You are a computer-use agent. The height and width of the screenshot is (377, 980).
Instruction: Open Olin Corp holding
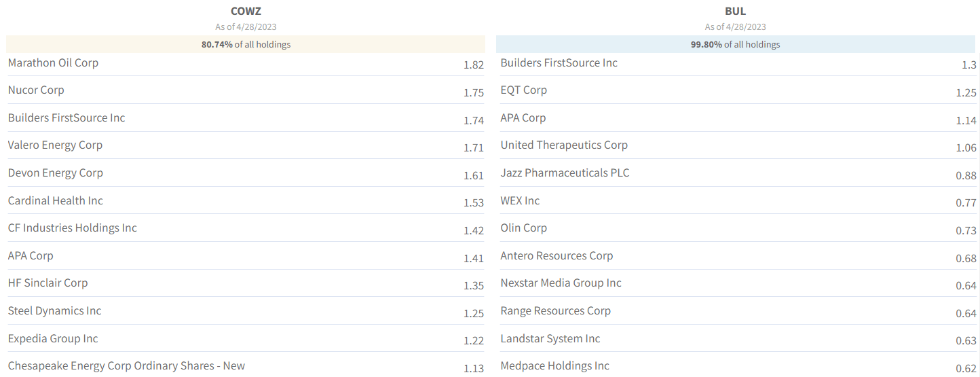[523, 228]
